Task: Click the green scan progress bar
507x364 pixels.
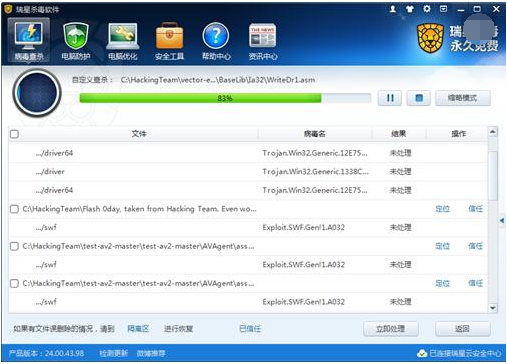Action: (x=225, y=98)
